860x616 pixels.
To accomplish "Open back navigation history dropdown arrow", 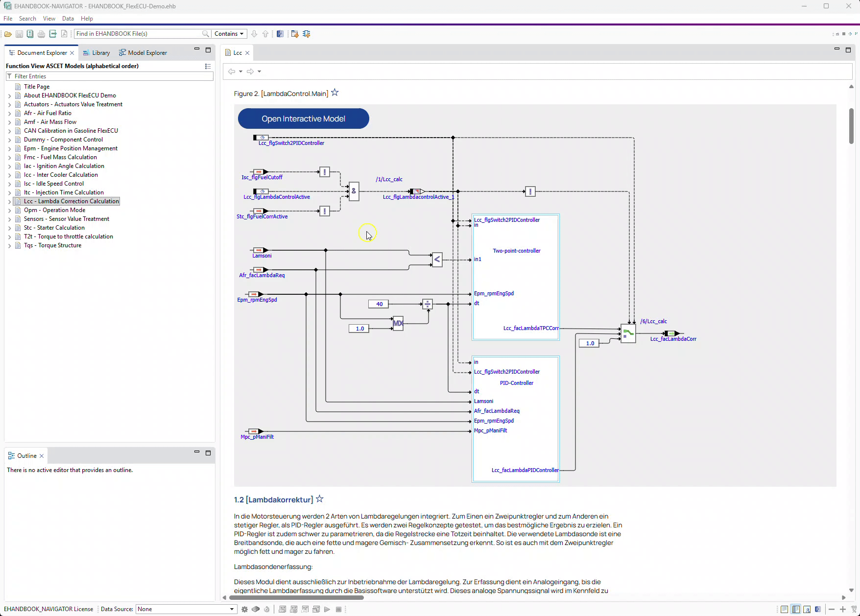I will pyautogui.click(x=240, y=71).
